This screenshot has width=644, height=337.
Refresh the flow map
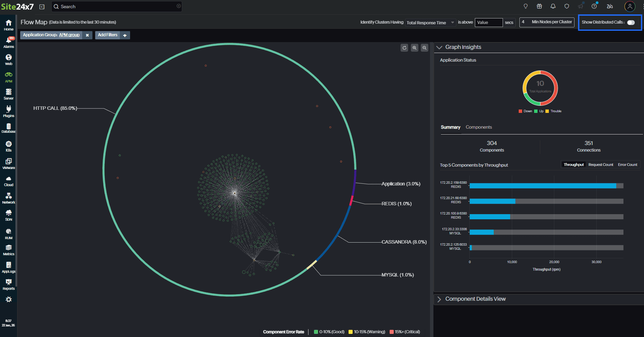point(404,48)
